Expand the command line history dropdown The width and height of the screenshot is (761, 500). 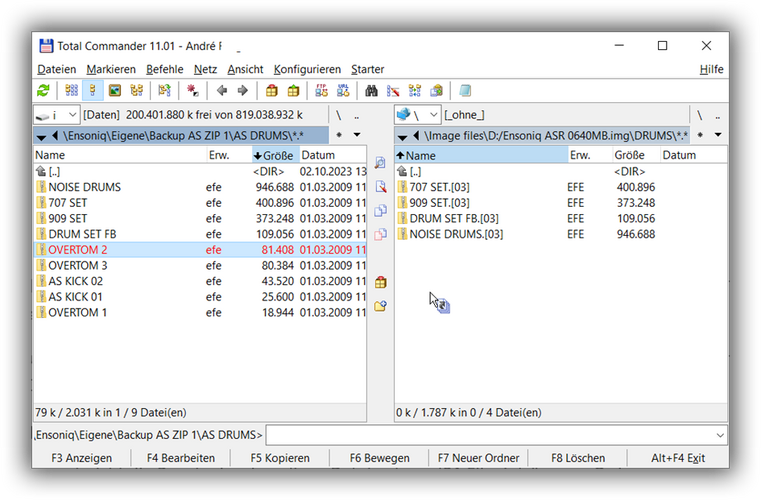point(720,435)
